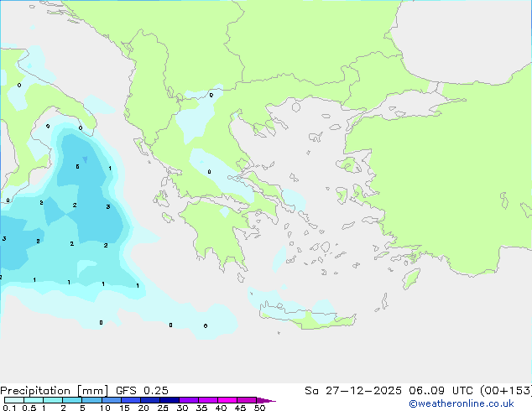Screen dimensions: 532x411
Task: Click the '(00+153)' forecast offset text
Action: (506, 391)
